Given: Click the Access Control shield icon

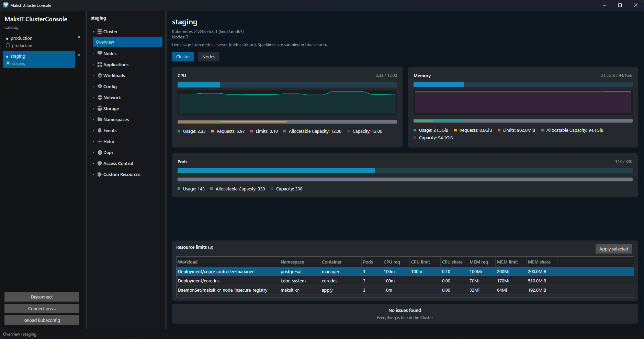Looking at the screenshot, I should 100,163.
